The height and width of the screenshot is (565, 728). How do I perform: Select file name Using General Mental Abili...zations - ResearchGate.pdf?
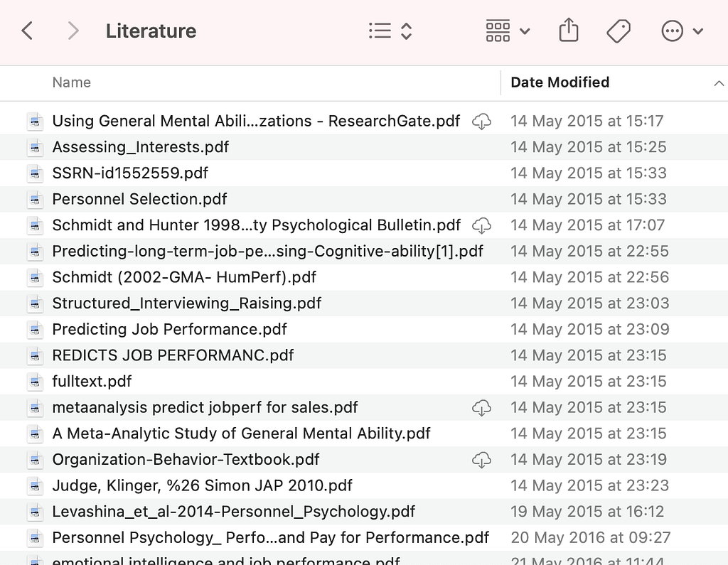256,121
